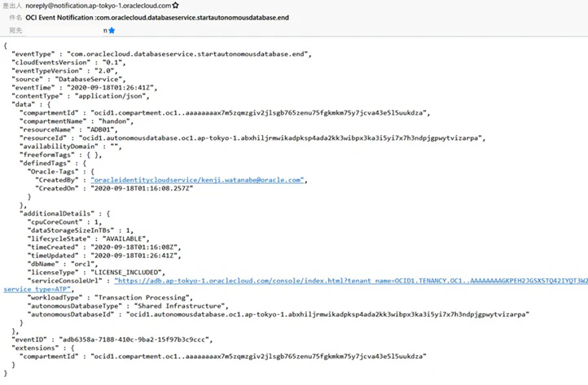588x385 pixels.
Task: Click the lifecycleState AVAILABLE value
Action: pyautogui.click(x=124, y=238)
